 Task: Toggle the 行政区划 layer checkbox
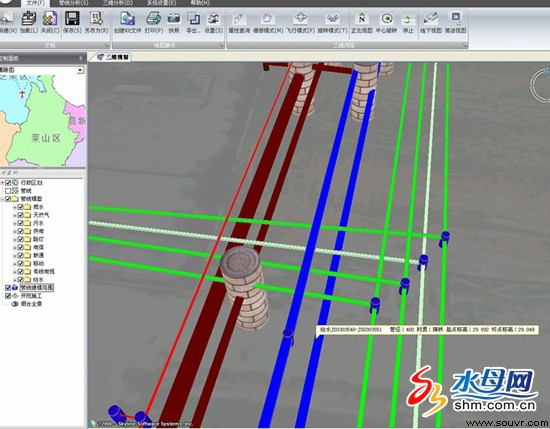[x=8, y=183]
